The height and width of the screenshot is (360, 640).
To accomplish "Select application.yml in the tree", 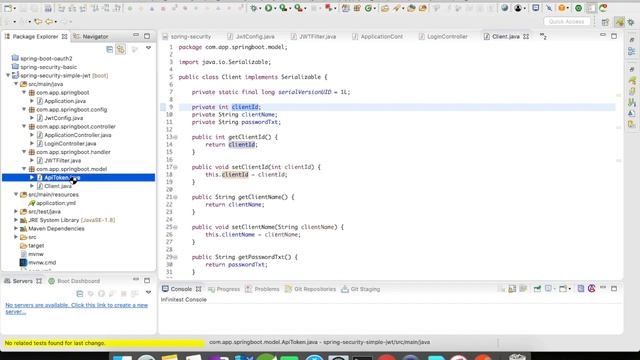I will 56,203.
